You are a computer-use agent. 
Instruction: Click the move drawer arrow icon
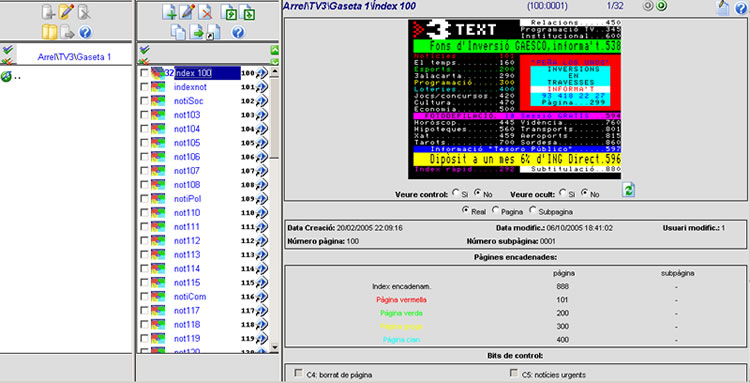pyautogui.click(x=67, y=33)
